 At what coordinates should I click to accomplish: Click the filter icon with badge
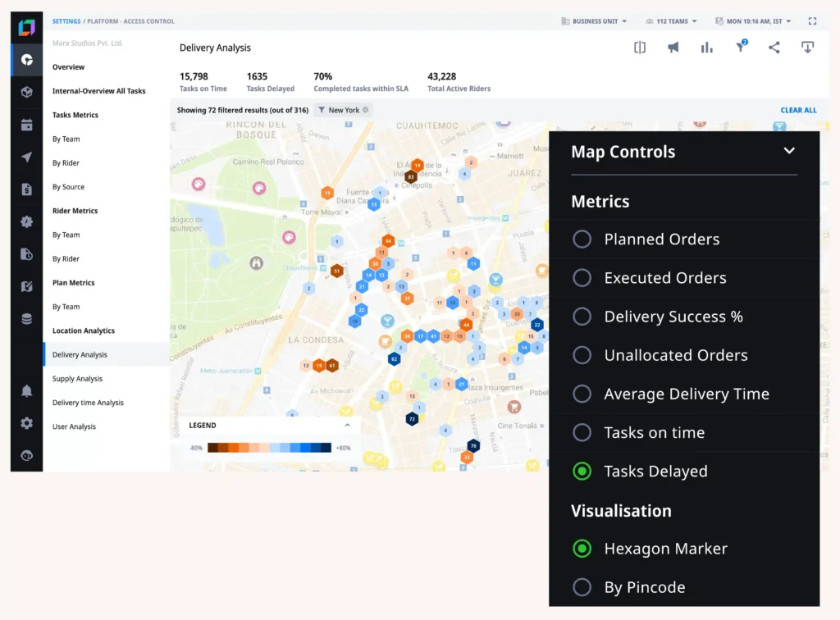(x=740, y=47)
